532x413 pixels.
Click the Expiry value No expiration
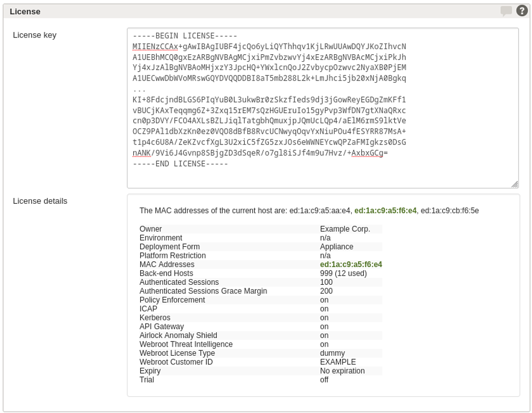[x=342, y=370]
